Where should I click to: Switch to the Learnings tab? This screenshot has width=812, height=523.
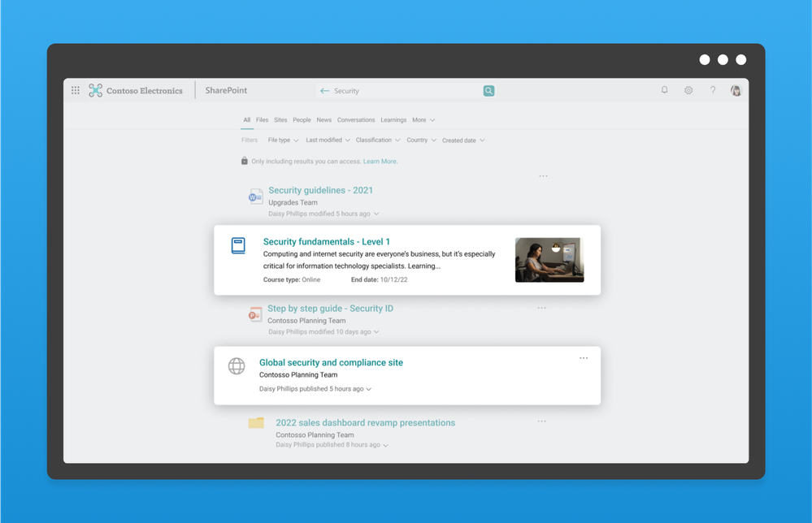(x=393, y=120)
